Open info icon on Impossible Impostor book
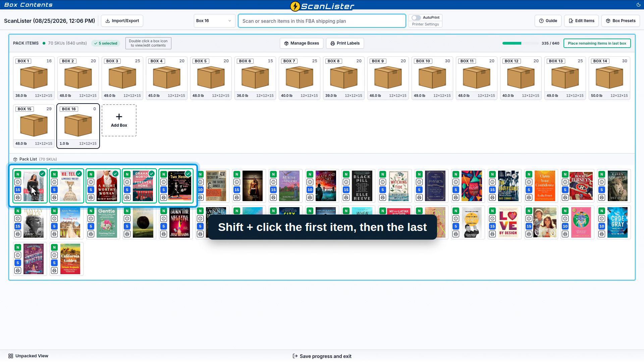Viewport: 644px width, 362px height. pos(18,255)
